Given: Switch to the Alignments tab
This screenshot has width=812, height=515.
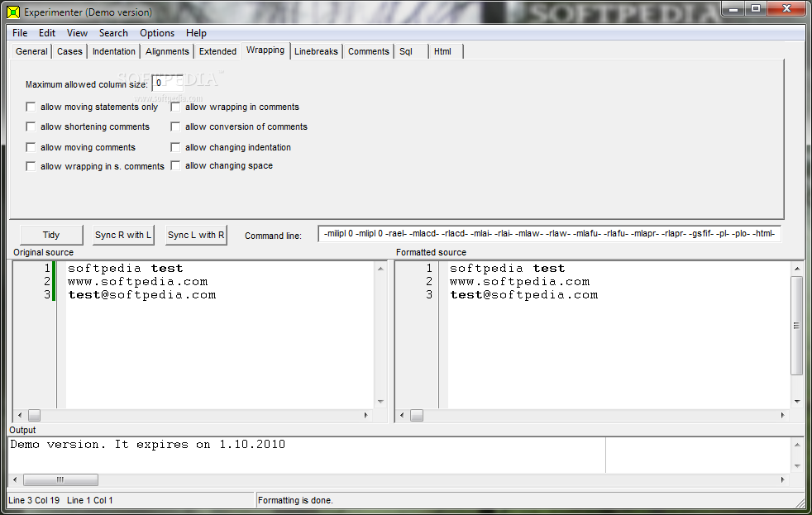Looking at the screenshot, I should [167, 51].
